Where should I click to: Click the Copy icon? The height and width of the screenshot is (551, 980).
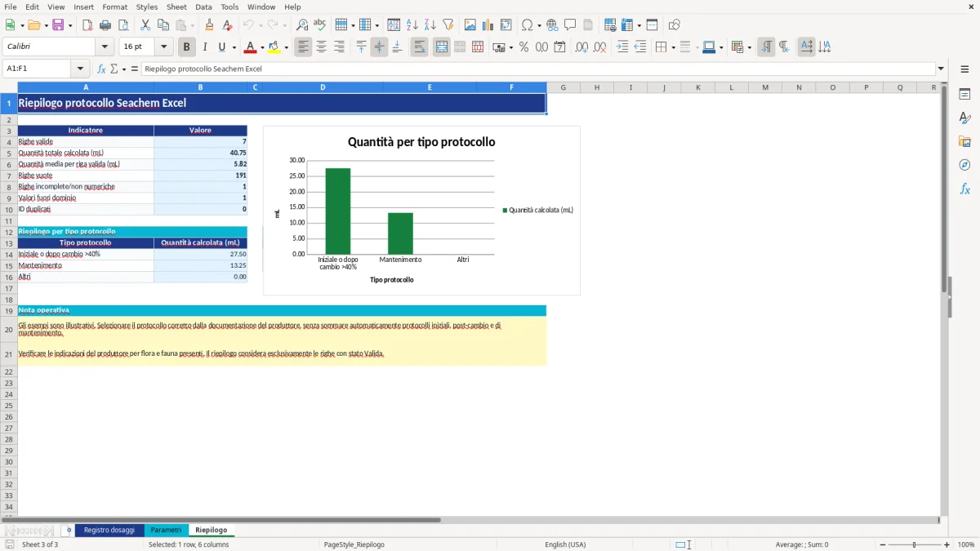163,25
